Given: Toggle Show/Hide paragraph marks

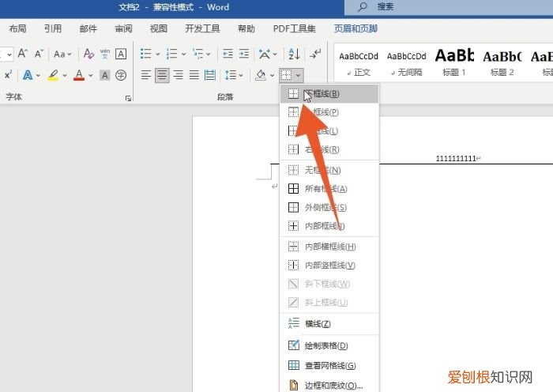Looking at the screenshot, I should (x=315, y=54).
